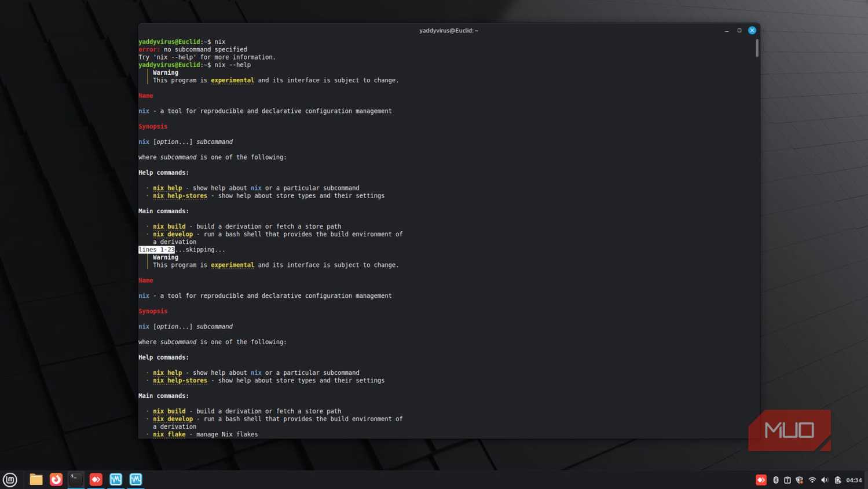Open System Monitor icon beside AnyDesk launcher
The width and height of the screenshot is (868, 489).
coord(116,480)
